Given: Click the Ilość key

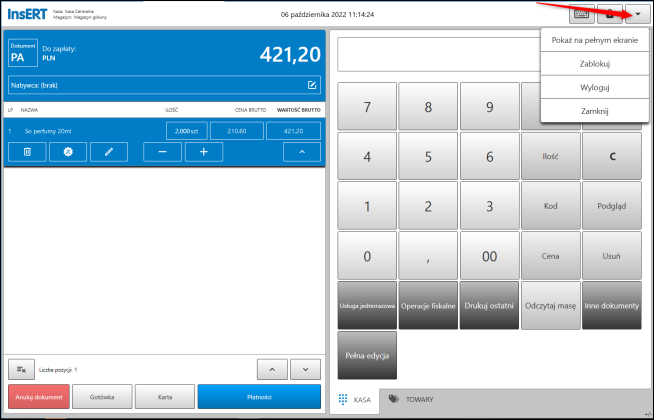Looking at the screenshot, I should [551, 156].
